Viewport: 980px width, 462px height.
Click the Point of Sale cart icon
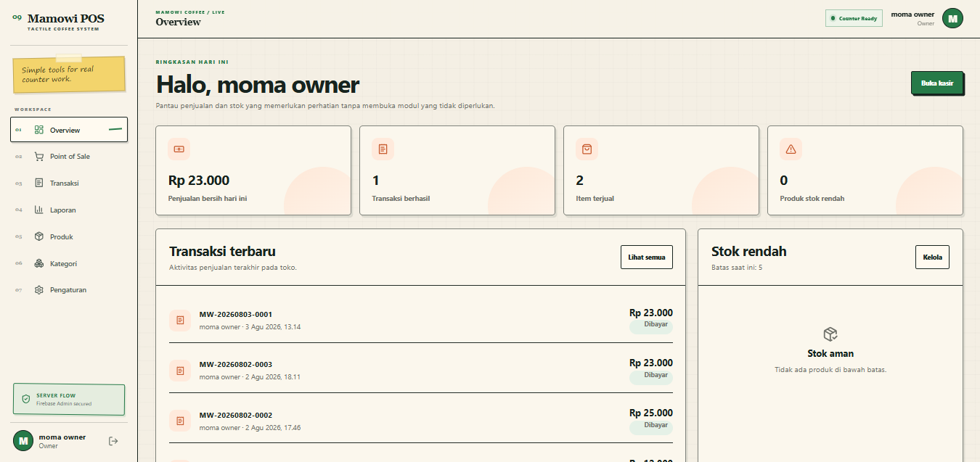pyautogui.click(x=39, y=157)
